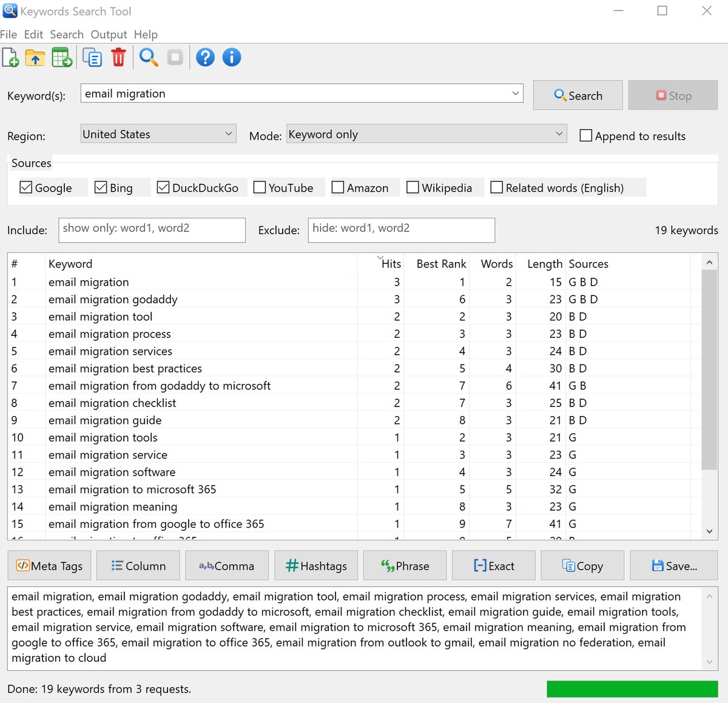Expand the Keyword(s) history dropdown arrow
The width and height of the screenshot is (728, 703).
pyautogui.click(x=515, y=93)
